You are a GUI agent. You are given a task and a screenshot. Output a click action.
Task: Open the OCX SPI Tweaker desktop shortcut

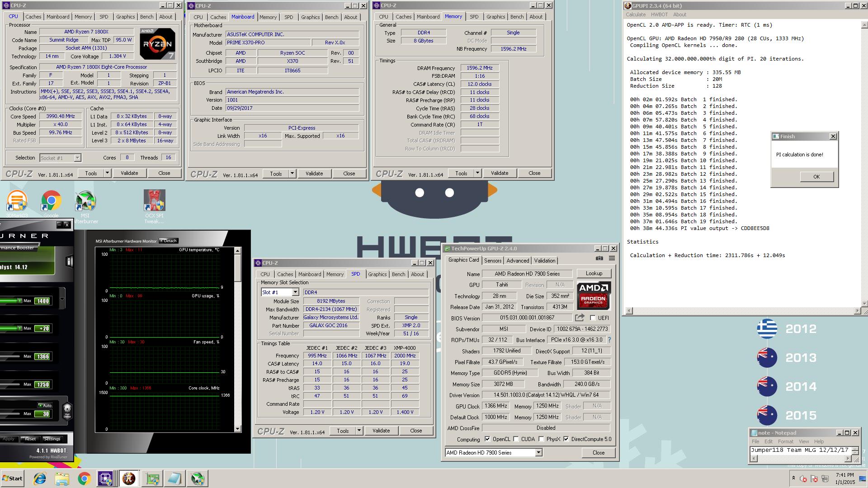pos(154,206)
